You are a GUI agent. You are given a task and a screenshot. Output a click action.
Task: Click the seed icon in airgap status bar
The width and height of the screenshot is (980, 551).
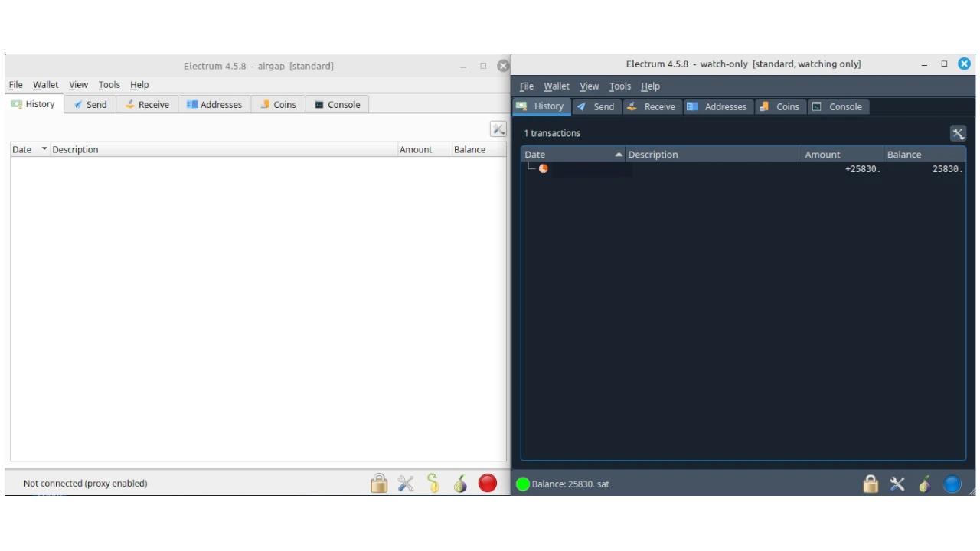(x=433, y=484)
